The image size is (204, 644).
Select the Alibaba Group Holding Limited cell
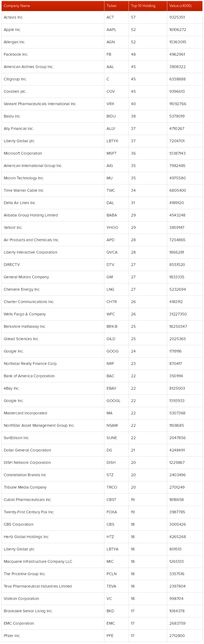pyautogui.click(x=53, y=215)
